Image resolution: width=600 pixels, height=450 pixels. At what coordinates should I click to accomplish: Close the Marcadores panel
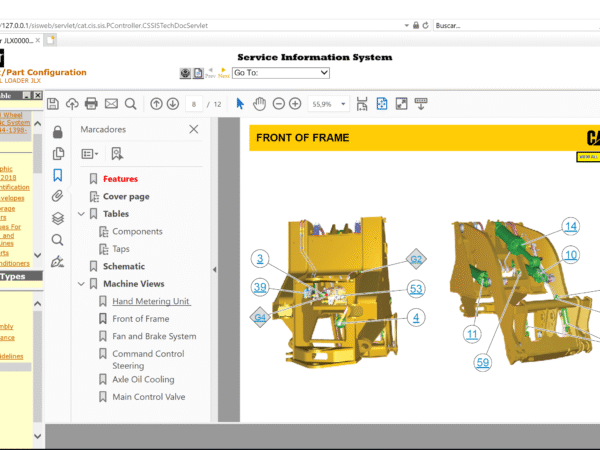pyautogui.click(x=194, y=129)
